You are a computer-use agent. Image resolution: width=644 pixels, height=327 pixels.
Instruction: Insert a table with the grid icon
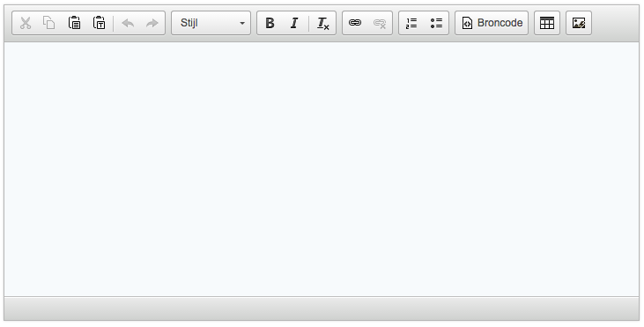pyautogui.click(x=547, y=23)
